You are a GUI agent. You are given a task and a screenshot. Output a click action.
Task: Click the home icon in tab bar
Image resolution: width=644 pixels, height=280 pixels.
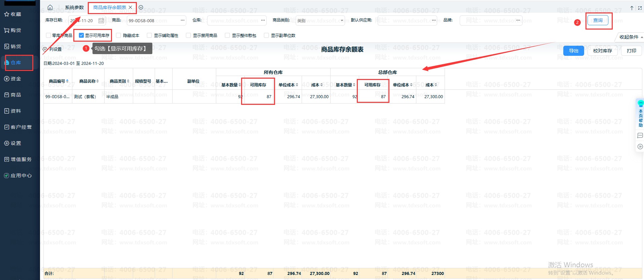(x=50, y=7)
